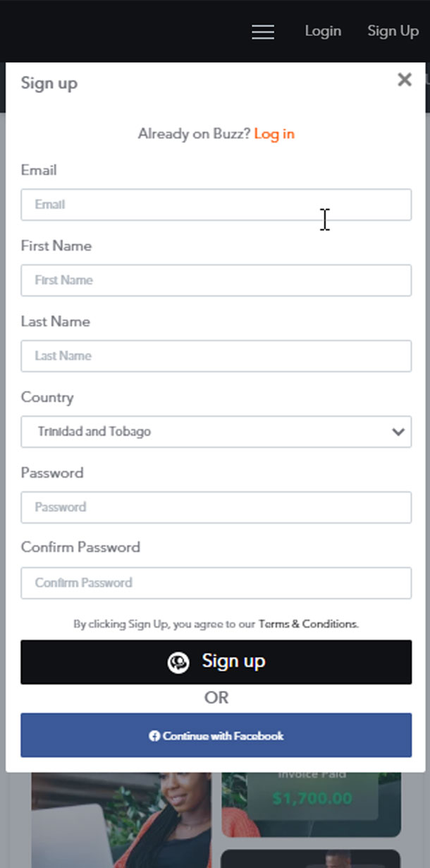The height and width of the screenshot is (868, 430).
Task: Focus the Email input field
Action: click(x=216, y=205)
